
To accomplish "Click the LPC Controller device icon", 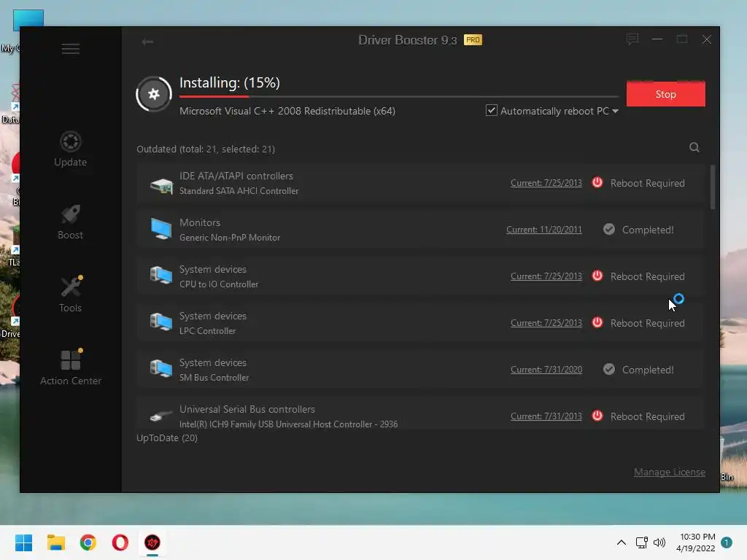I will click(161, 322).
